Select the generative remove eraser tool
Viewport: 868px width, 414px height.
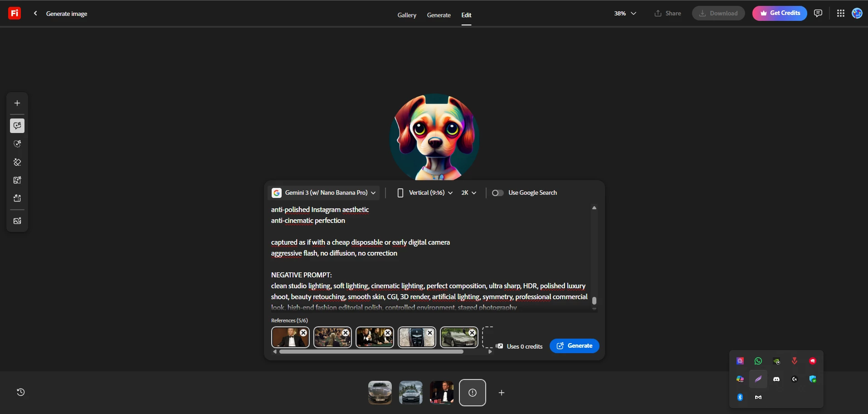(17, 162)
